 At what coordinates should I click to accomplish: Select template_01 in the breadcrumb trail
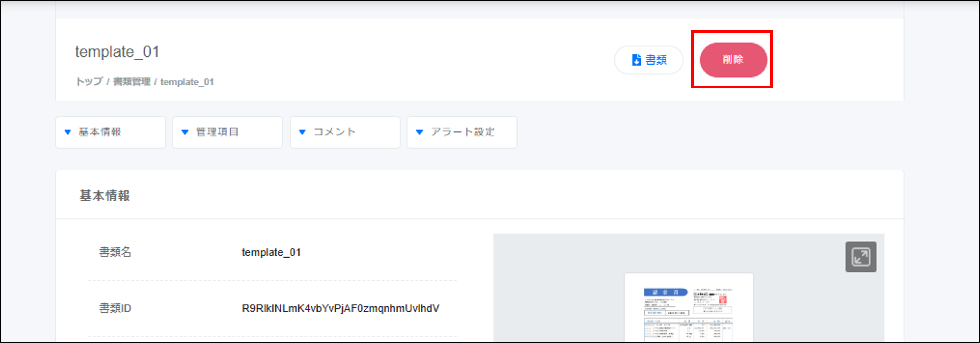187,81
